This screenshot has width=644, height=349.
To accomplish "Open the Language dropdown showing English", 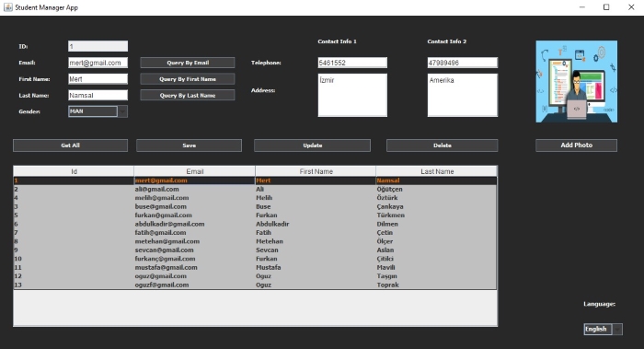I will [x=603, y=329].
